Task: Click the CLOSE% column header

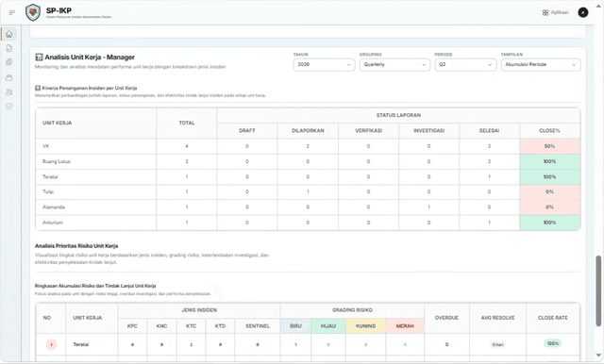Action: point(549,131)
